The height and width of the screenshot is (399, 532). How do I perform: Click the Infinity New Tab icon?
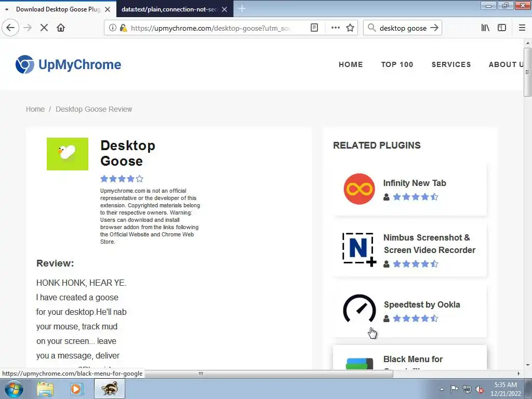pos(360,189)
